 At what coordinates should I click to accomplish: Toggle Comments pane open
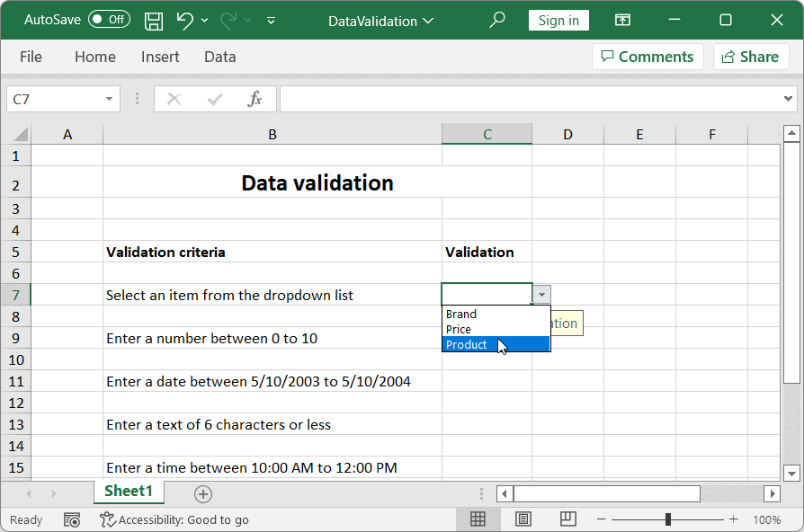click(648, 56)
